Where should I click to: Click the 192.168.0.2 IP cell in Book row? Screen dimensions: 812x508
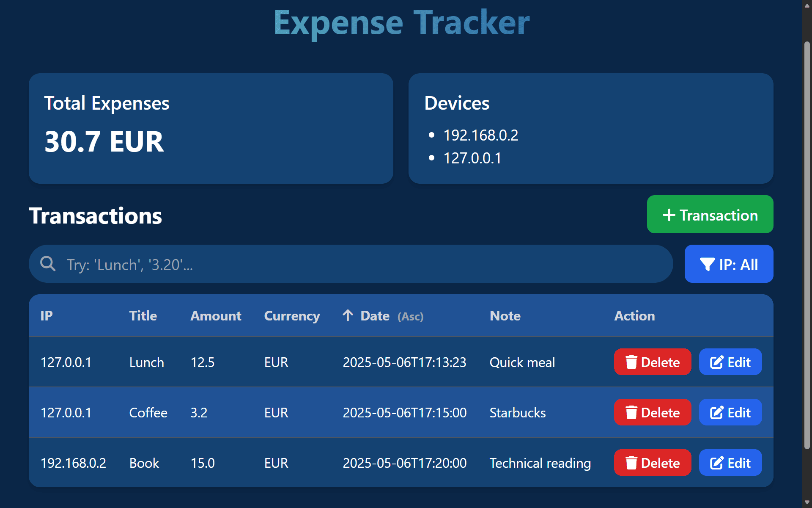point(73,463)
